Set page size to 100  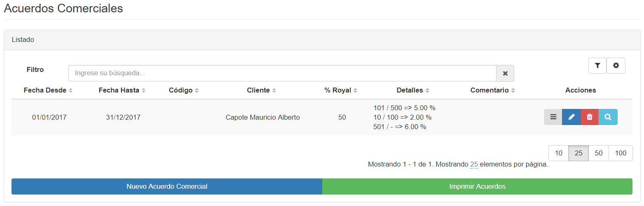pos(621,153)
